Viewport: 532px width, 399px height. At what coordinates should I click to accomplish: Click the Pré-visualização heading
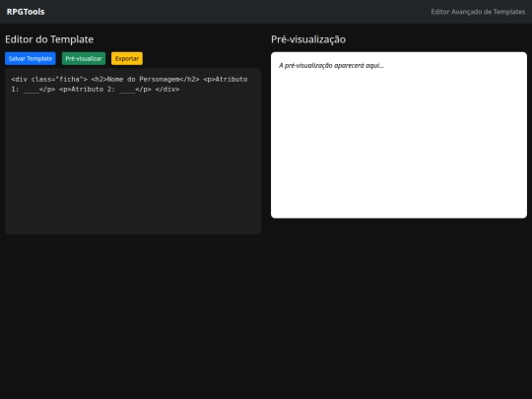click(x=308, y=39)
